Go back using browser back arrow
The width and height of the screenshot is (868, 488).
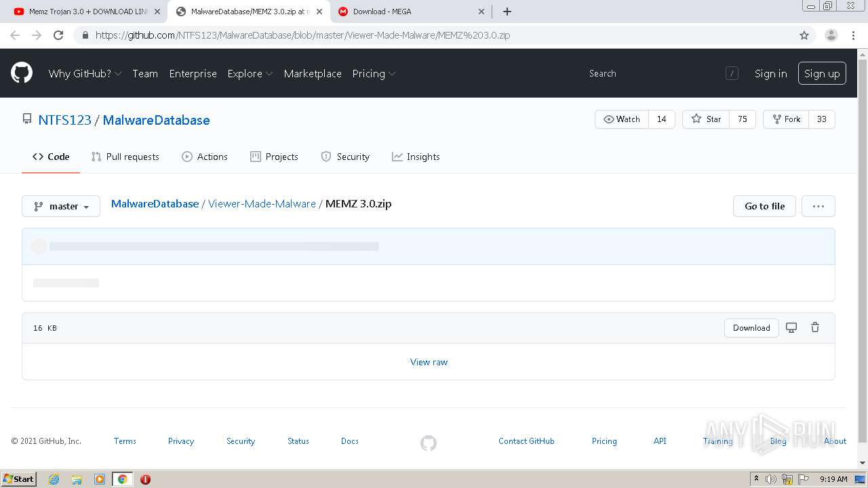point(15,35)
